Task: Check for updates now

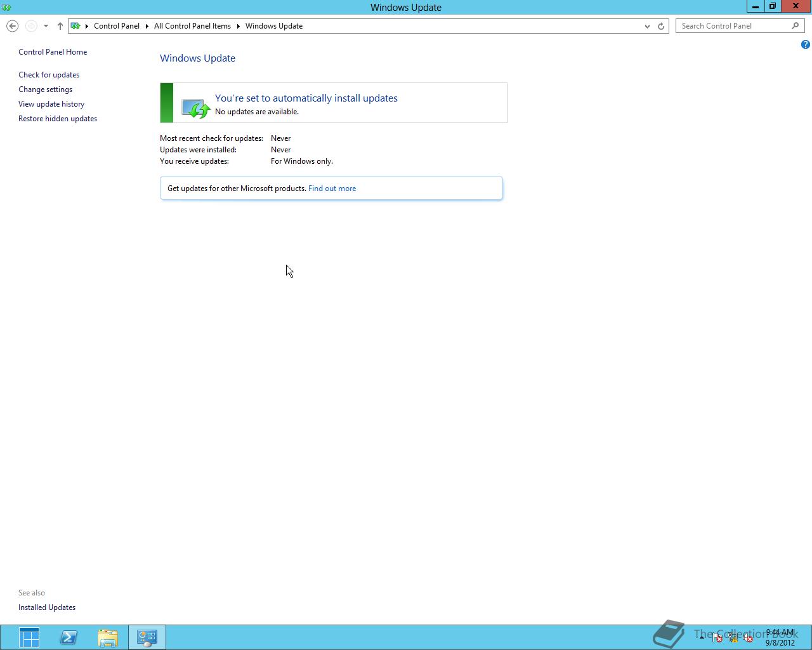Action: click(49, 75)
